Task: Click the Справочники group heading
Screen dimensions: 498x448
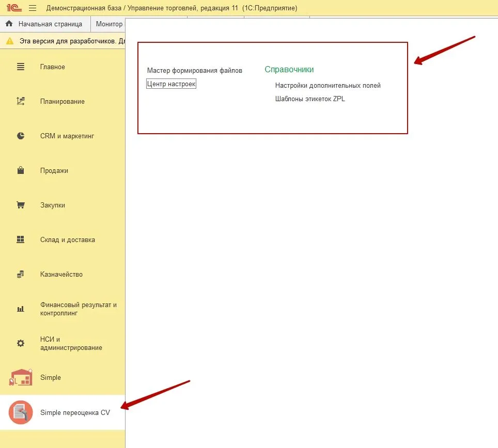Action: coord(289,70)
